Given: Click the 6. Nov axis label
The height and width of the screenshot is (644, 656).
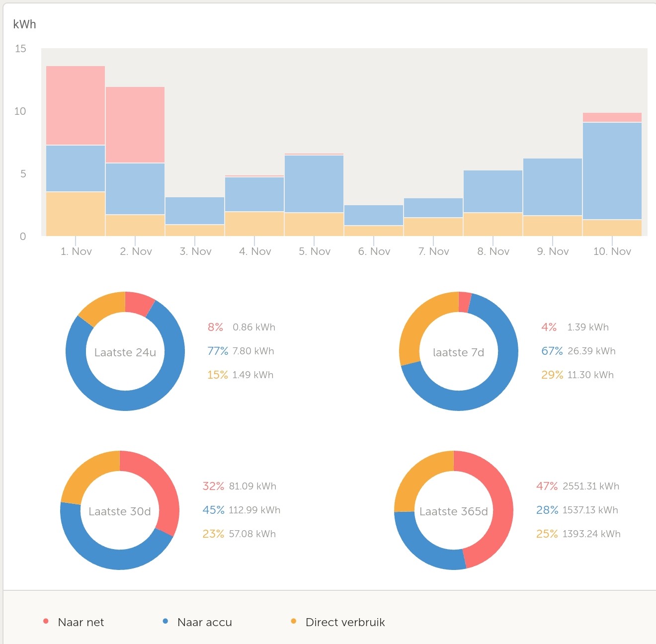Looking at the screenshot, I should (x=374, y=251).
